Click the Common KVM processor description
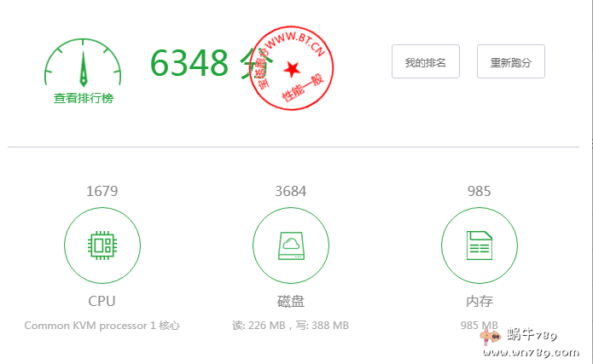Screen dimensions: 593x364 102,325
